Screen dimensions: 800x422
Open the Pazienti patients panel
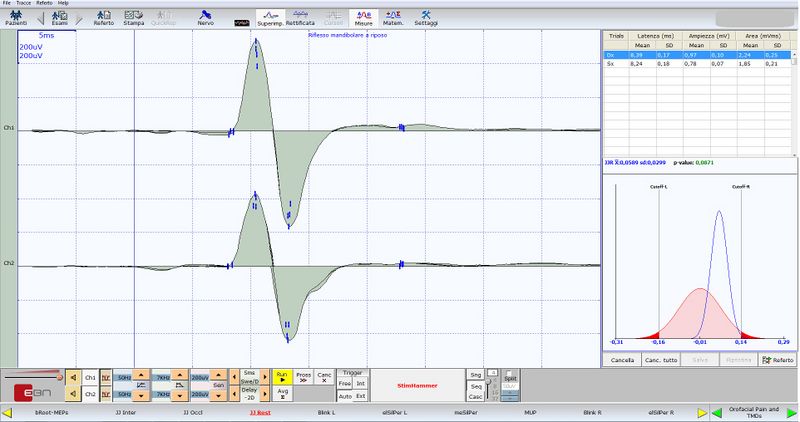(16, 17)
